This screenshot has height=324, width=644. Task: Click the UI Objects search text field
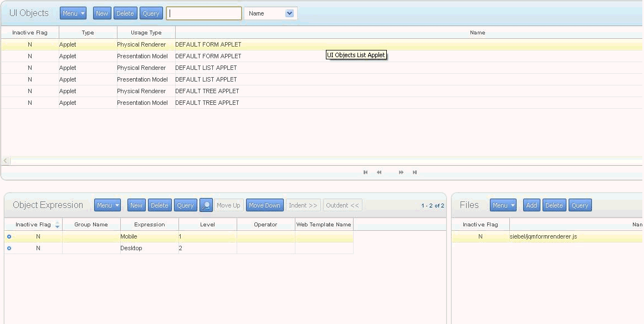click(x=204, y=13)
